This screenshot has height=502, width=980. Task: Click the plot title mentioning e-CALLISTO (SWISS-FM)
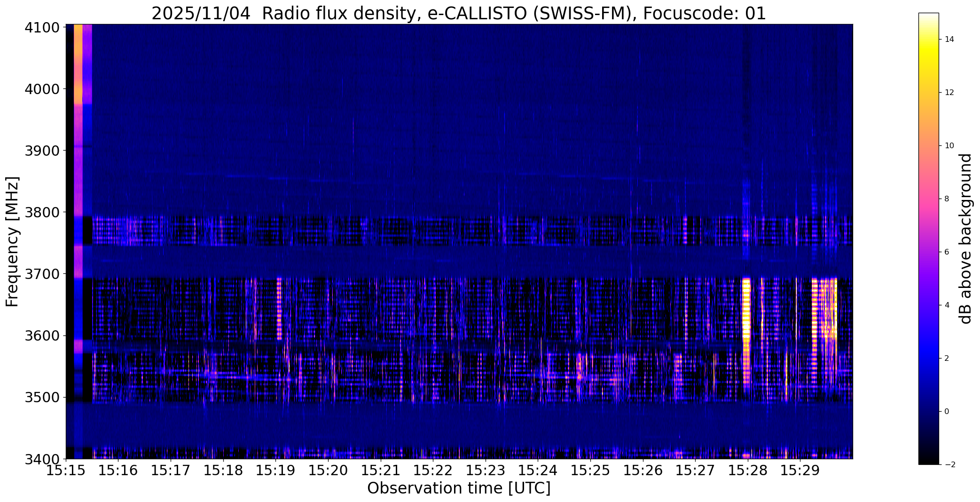[459, 13]
